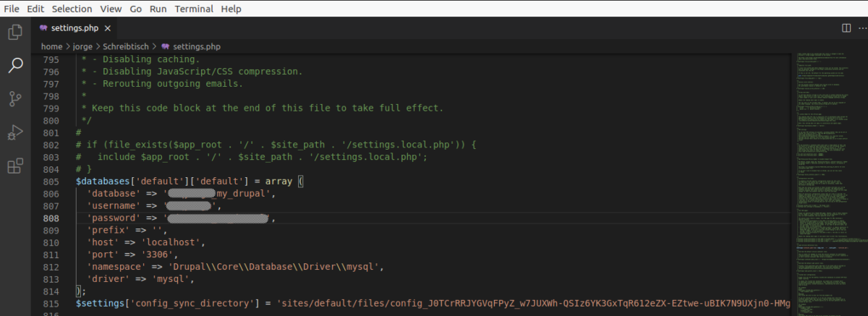Open the Extensions view
Image resolution: width=868 pixels, height=316 pixels.
tap(15, 166)
